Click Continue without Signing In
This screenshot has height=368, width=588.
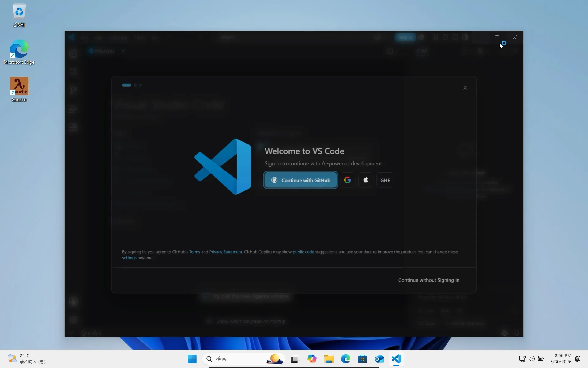[x=429, y=280]
